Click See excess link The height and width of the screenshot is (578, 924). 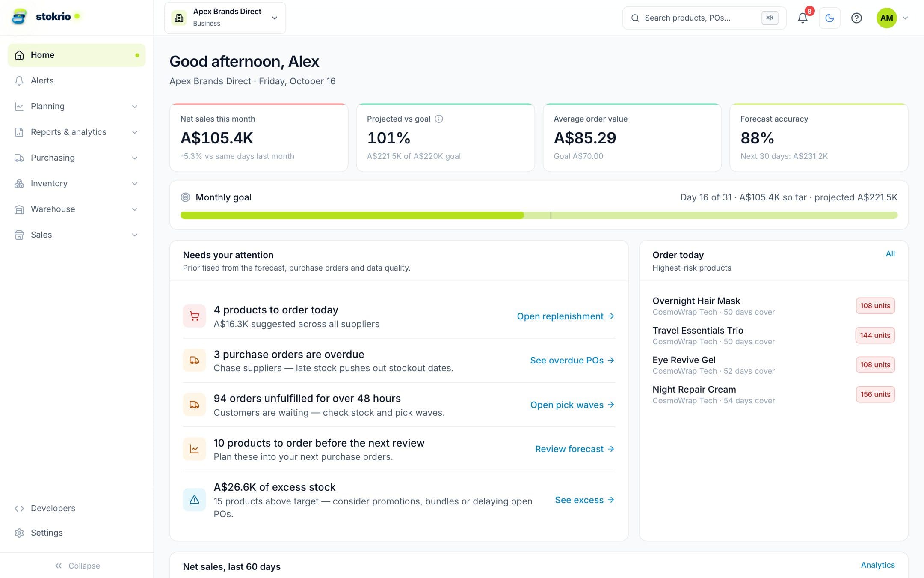pos(584,500)
